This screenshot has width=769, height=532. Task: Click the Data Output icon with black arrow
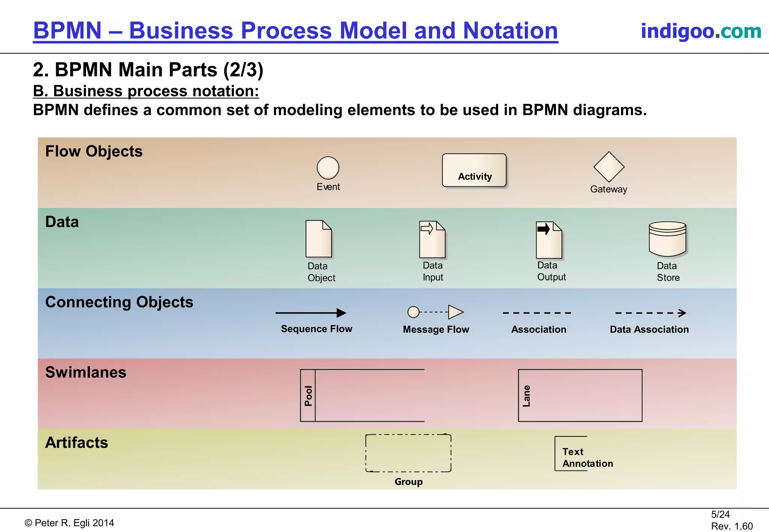(x=549, y=240)
